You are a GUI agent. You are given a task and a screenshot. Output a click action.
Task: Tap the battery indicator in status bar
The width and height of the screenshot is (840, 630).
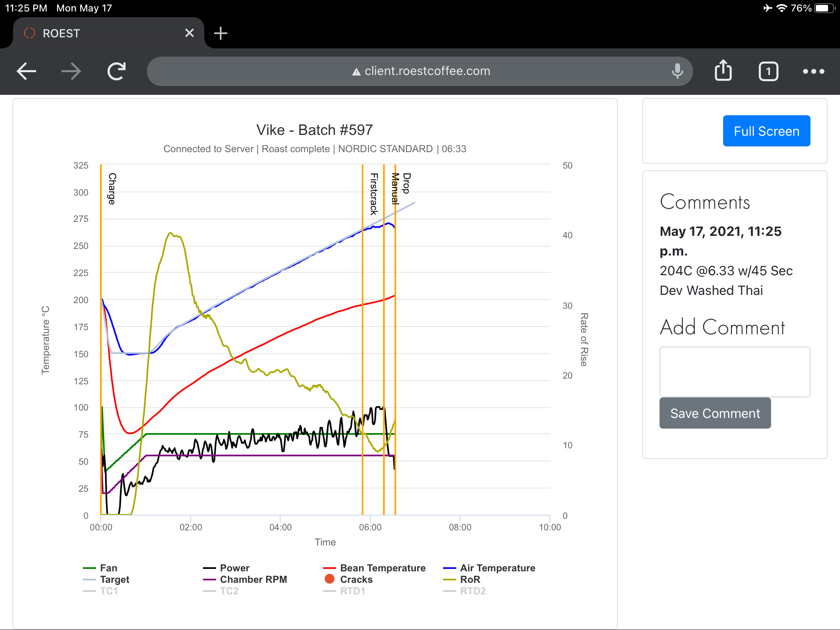[825, 8]
